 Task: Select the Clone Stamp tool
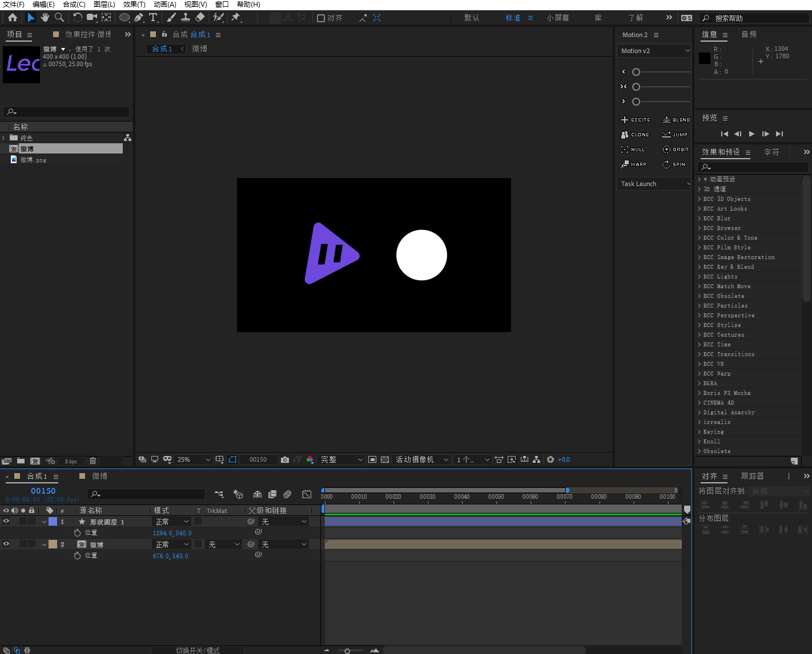coord(186,18)
